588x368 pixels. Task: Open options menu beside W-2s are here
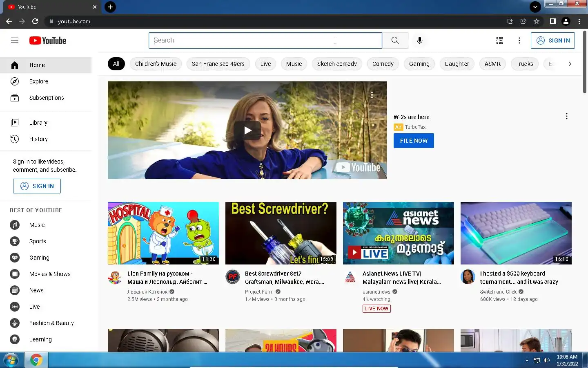click(x=566, y=117)
